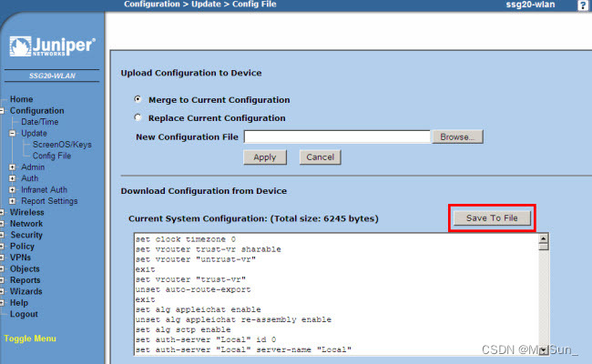
Task: Expand the Policy menu node
Action: [2, 247]
